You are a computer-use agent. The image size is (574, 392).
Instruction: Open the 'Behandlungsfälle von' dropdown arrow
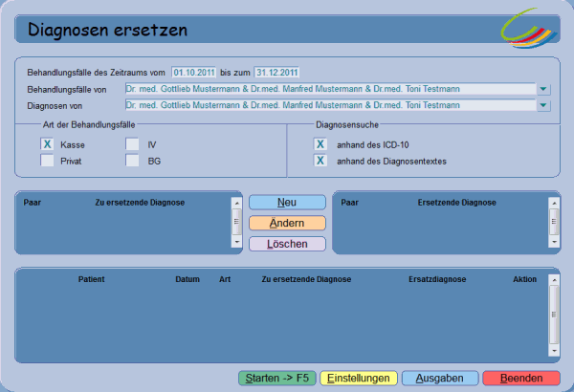pos(543,89)
